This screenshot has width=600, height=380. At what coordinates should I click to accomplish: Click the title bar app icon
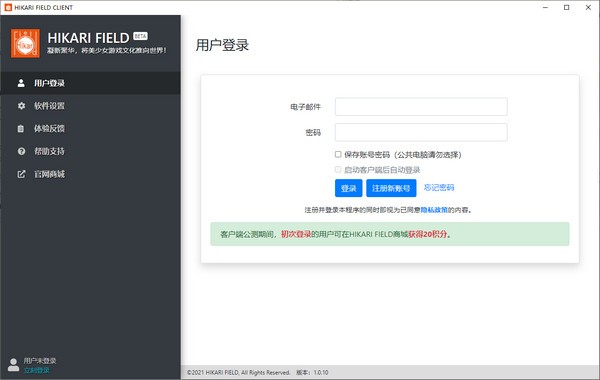click(8, 7)
